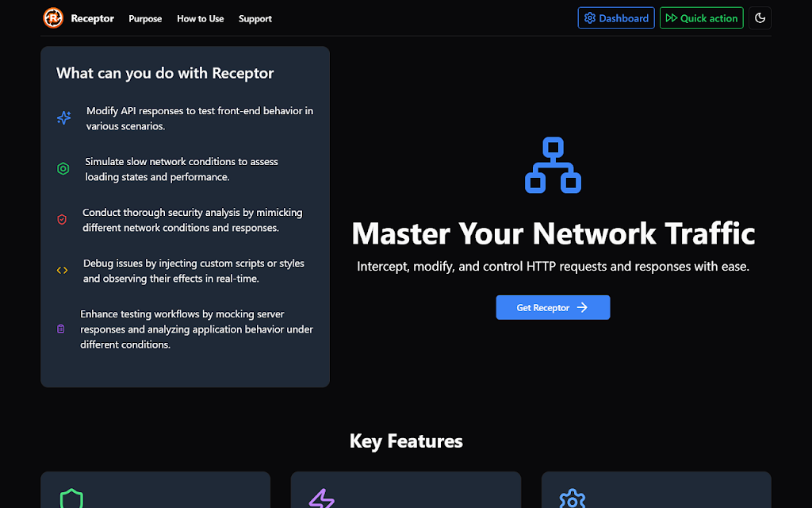Open the Receptor home link
Image resolution: width=812 pixels, height=508 pixels.
point(92,19)
